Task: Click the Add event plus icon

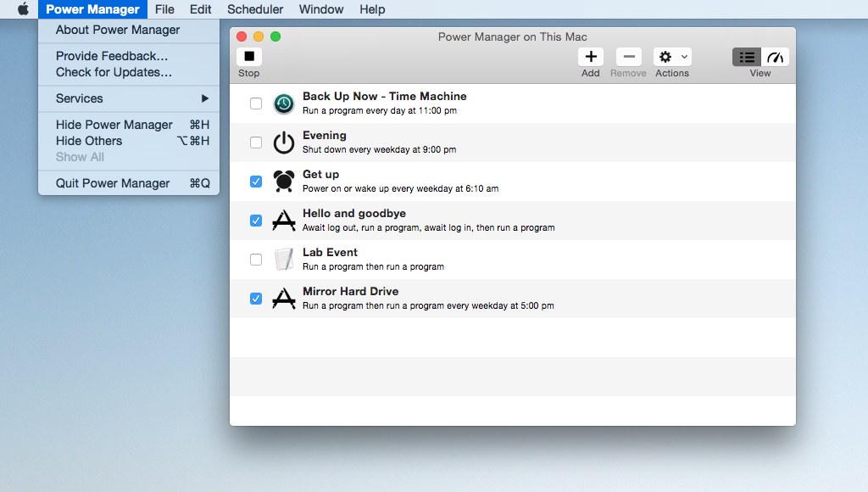Action: pos(591,57)
